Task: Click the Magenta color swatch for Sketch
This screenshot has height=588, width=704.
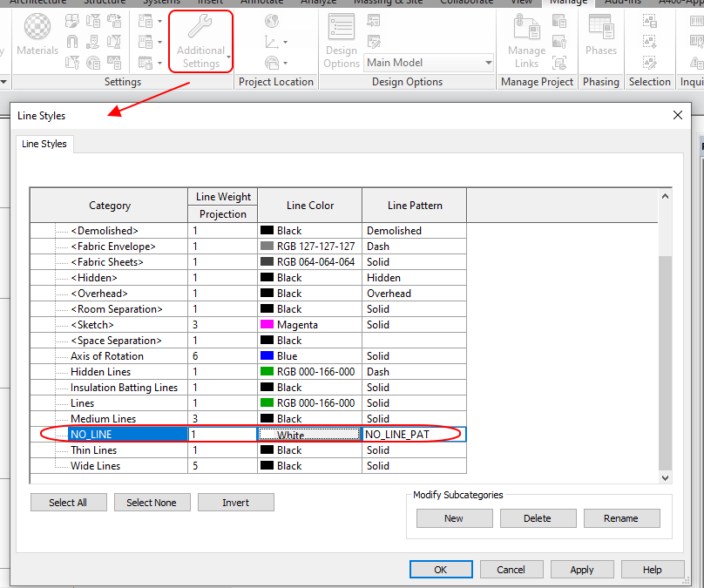Action: tap(267, 325)
